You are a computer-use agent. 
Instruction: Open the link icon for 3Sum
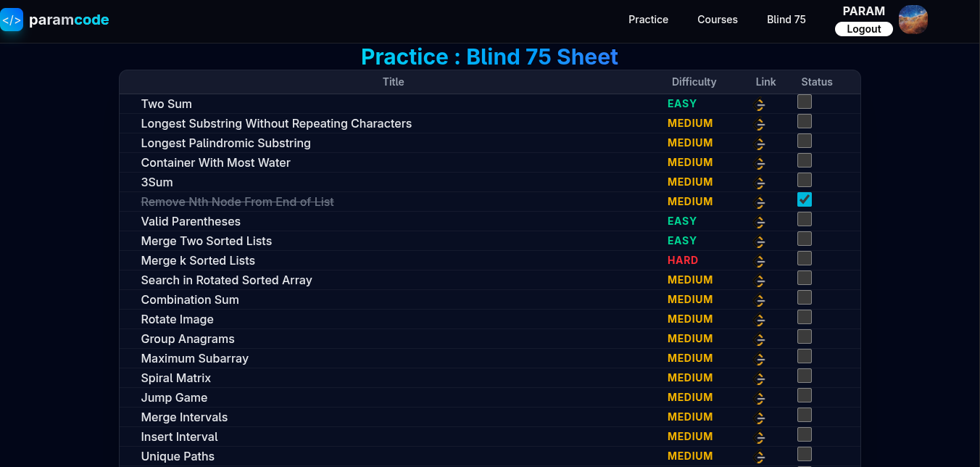click(x=760, y=183)
